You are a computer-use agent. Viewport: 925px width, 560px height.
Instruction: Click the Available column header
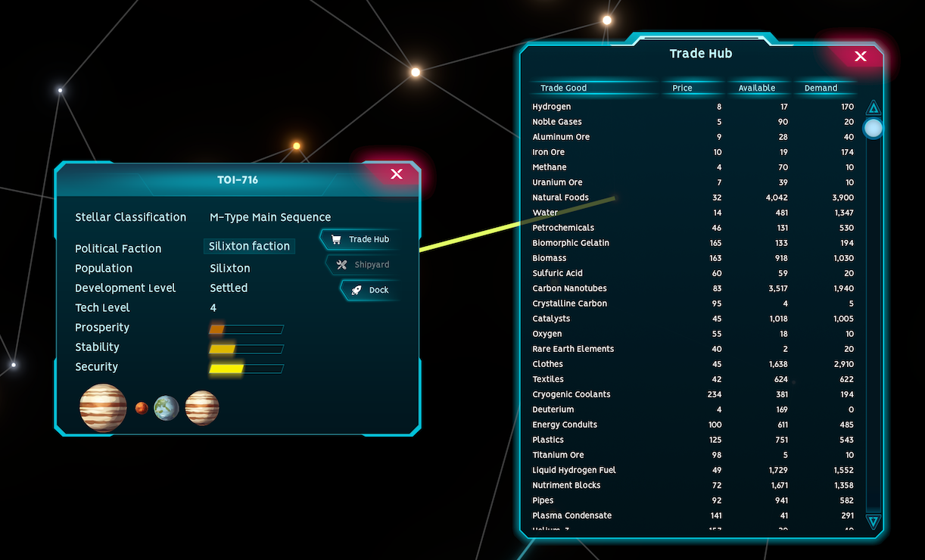pyautogui.click(x=756, y=88)
